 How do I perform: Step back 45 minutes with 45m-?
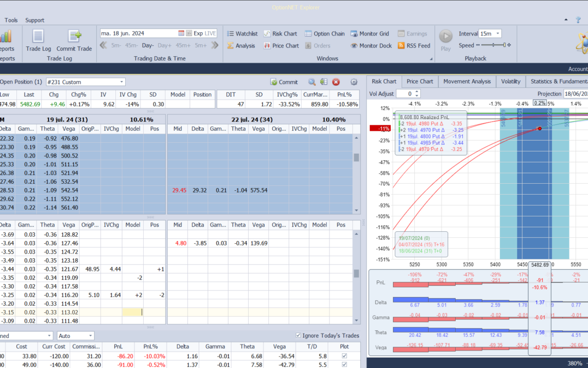coord(131,45)
